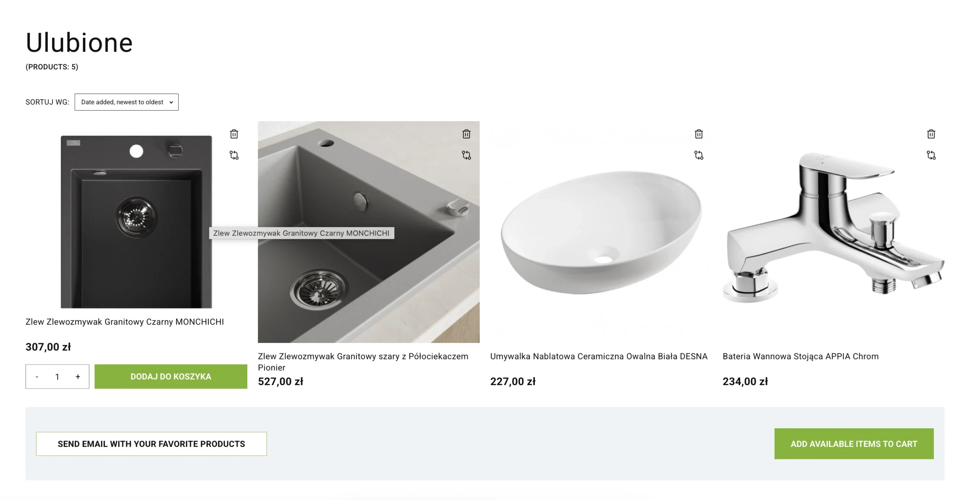Image resolution: width=980 pixels, height=500 pixels.
Task: Compare the black MONCHICHI sink product
Action: [x=234, y=155]
